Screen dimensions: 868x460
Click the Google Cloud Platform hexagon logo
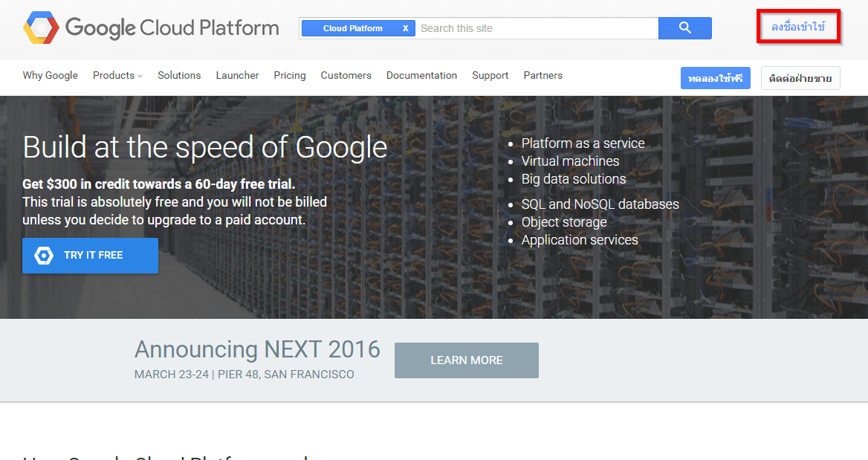(x=41, y=27)
